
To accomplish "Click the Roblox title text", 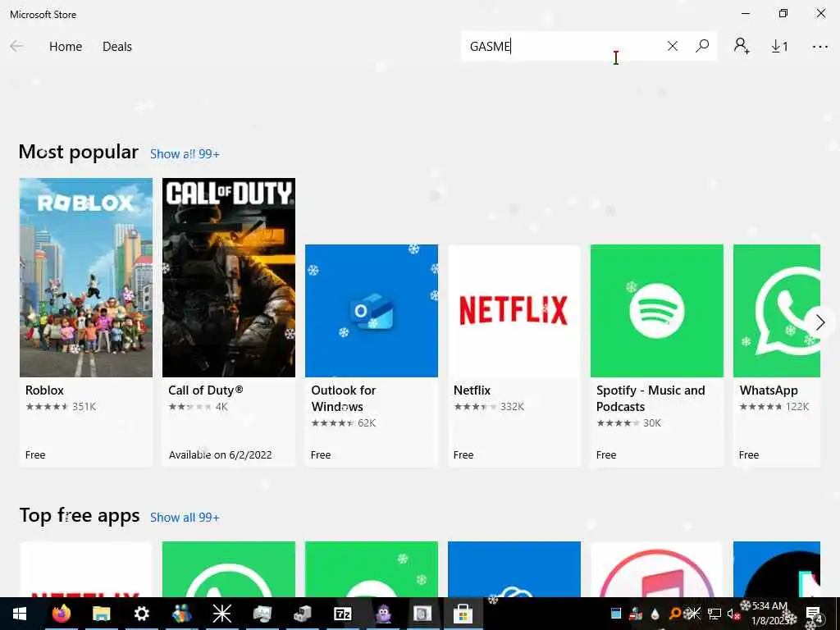I will click(44, 390).
